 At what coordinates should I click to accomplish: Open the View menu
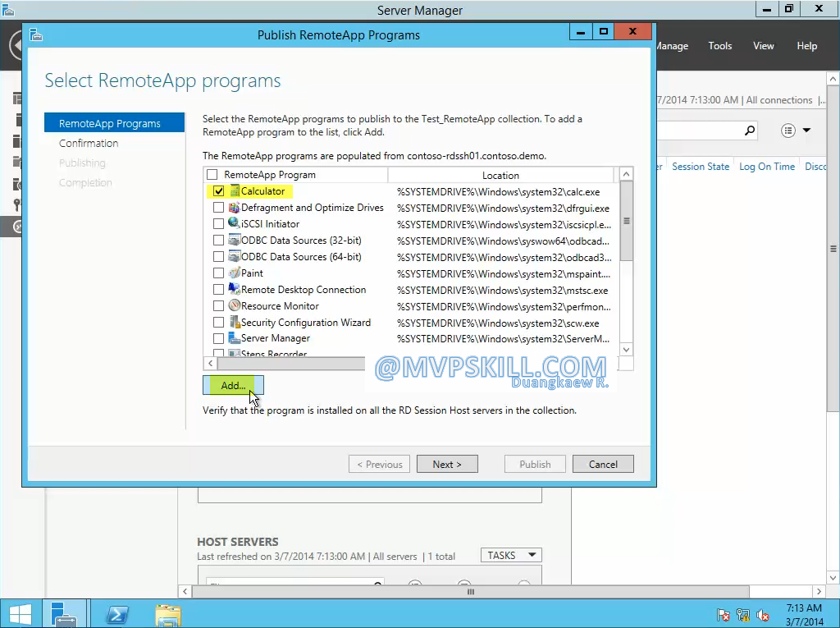point(763,46)
